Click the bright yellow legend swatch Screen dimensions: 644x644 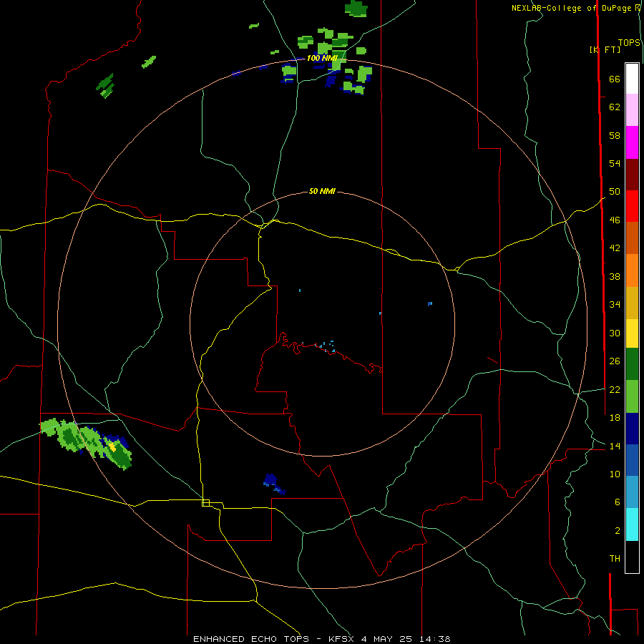(632, 333)
